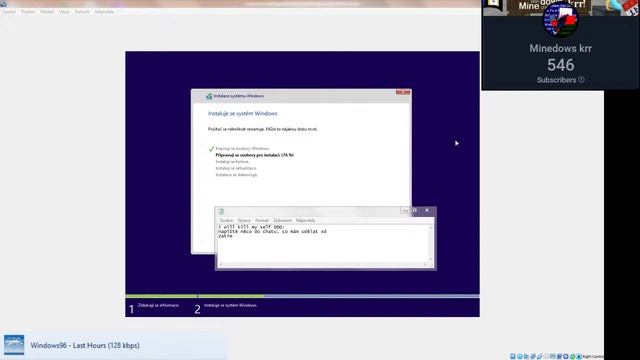Click Windows96 album art thumbnail
The width and height of the screenshot is (640, 360).
14,345
